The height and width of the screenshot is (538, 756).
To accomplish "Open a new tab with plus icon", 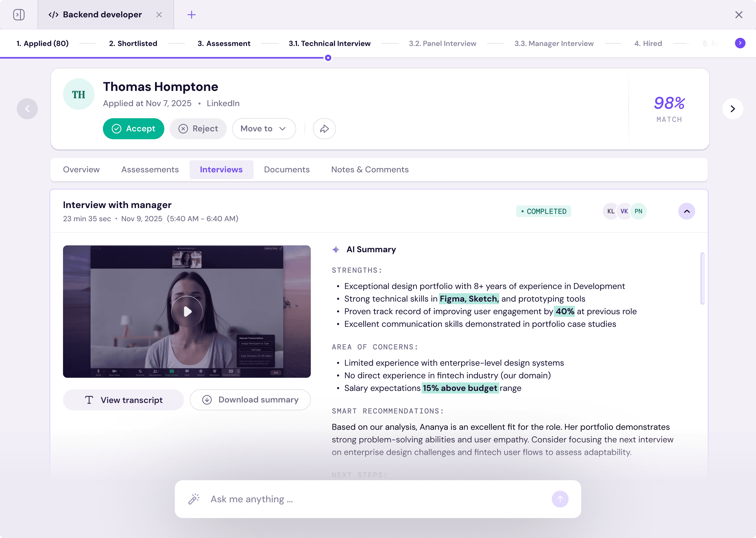I will (192, 15).
